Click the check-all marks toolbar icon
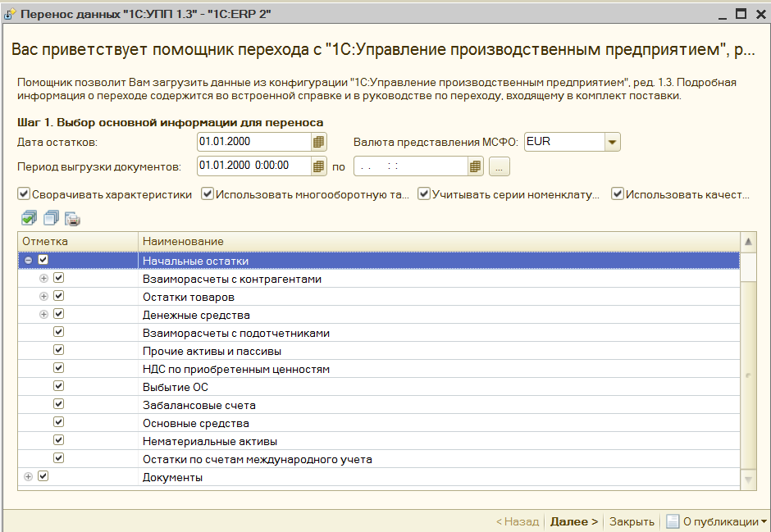 pos(28,218)
